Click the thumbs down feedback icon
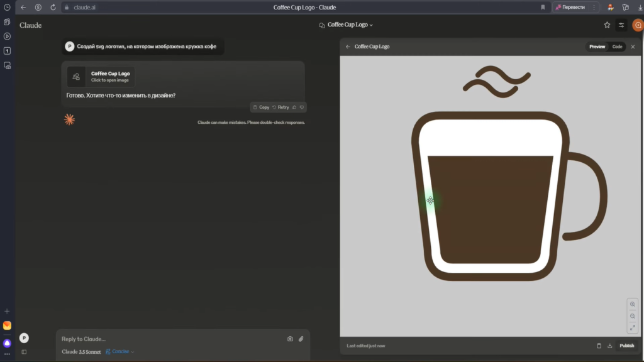 (302, 107)
